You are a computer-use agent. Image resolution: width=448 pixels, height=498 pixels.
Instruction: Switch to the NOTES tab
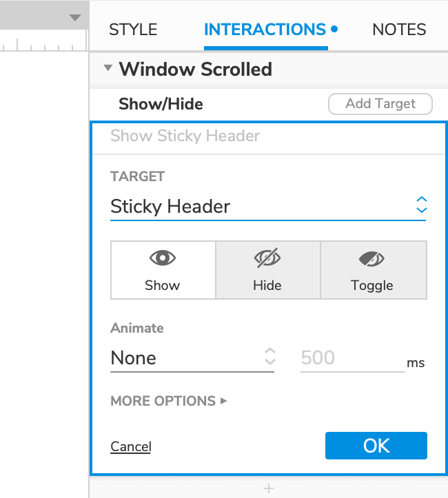399,30
